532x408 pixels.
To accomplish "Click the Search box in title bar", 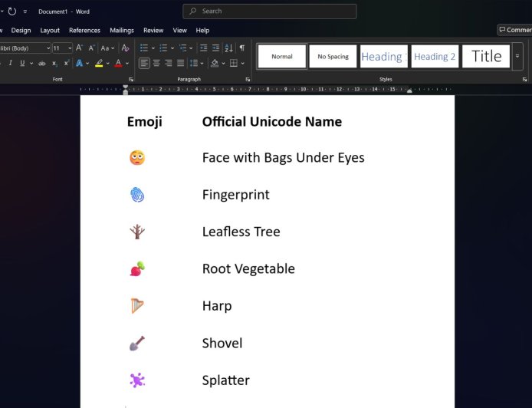I will [269, 12].
